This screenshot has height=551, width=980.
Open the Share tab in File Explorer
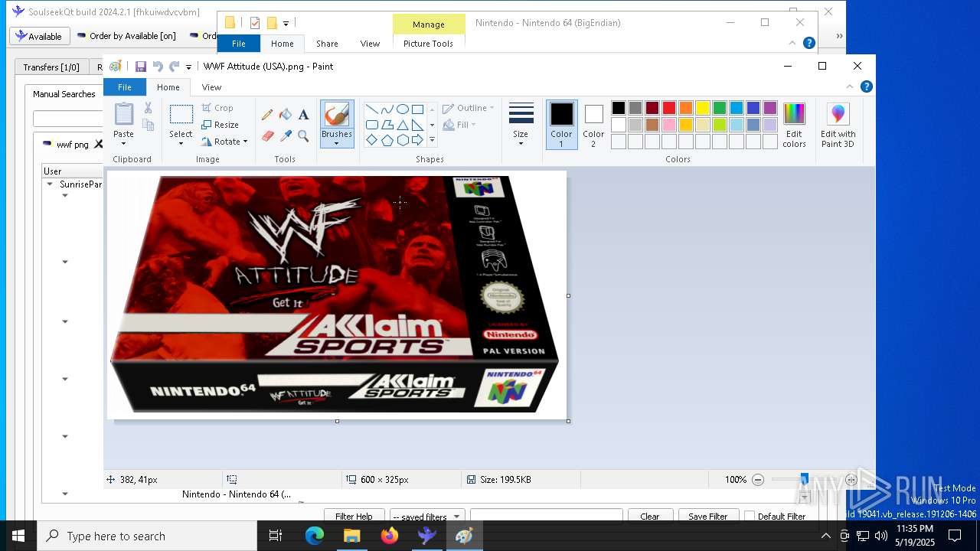[327, 44]
